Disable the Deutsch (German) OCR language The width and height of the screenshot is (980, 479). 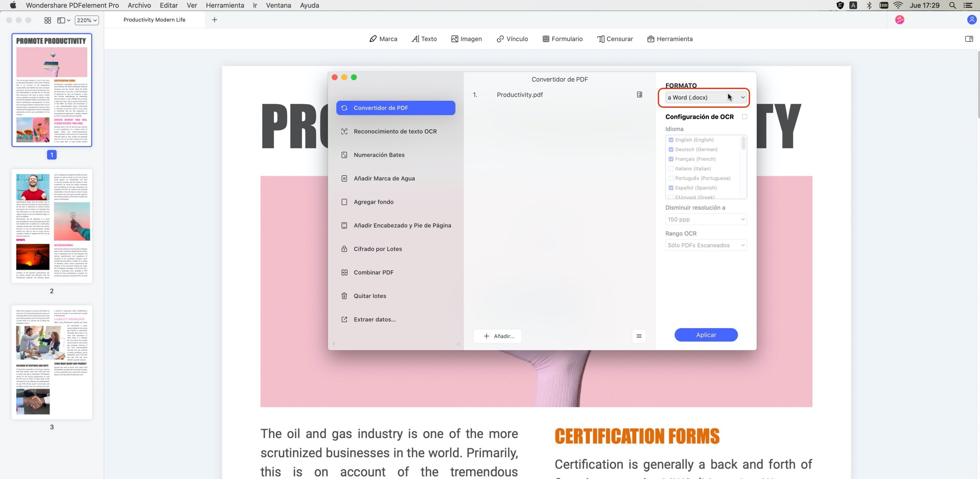pos(671,149)
